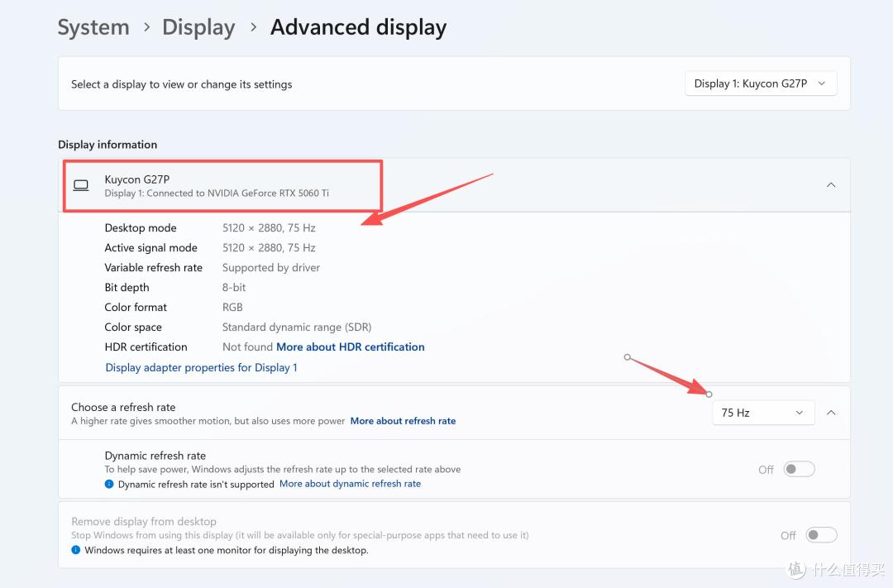Toggle the Dynamic refresh rate switch
This screenshot has width=893, height=588.
(x=799, y=470)
